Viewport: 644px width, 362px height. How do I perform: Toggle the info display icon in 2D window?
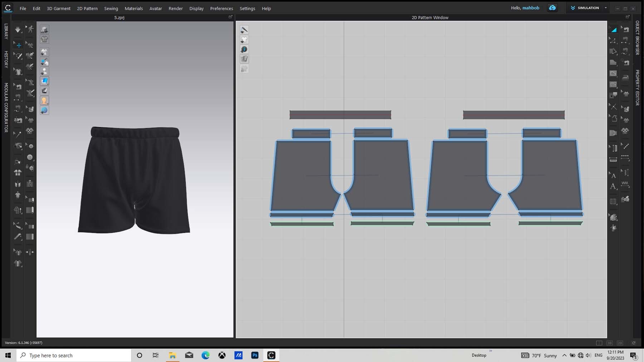pos(244,49)
